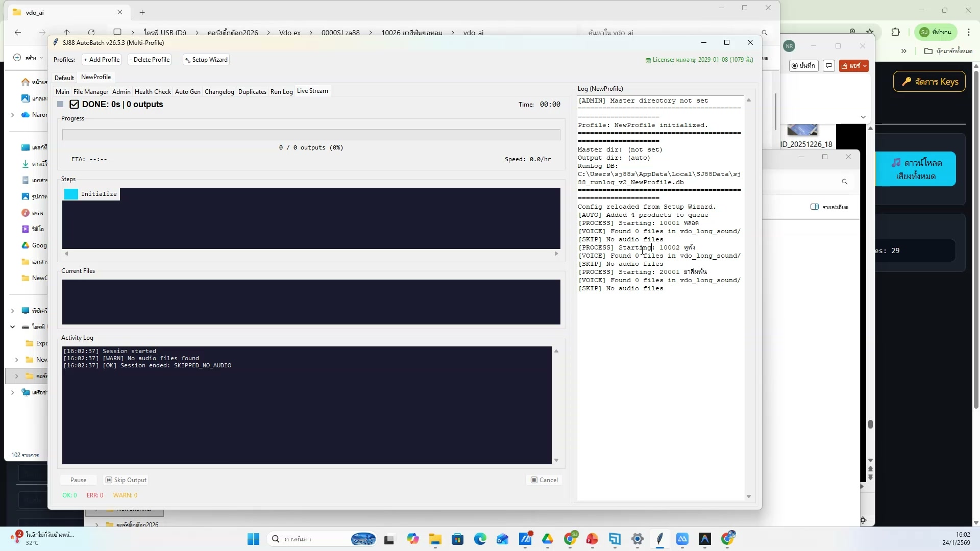Switch to the Run Log tab

click(x=281, y=92)
